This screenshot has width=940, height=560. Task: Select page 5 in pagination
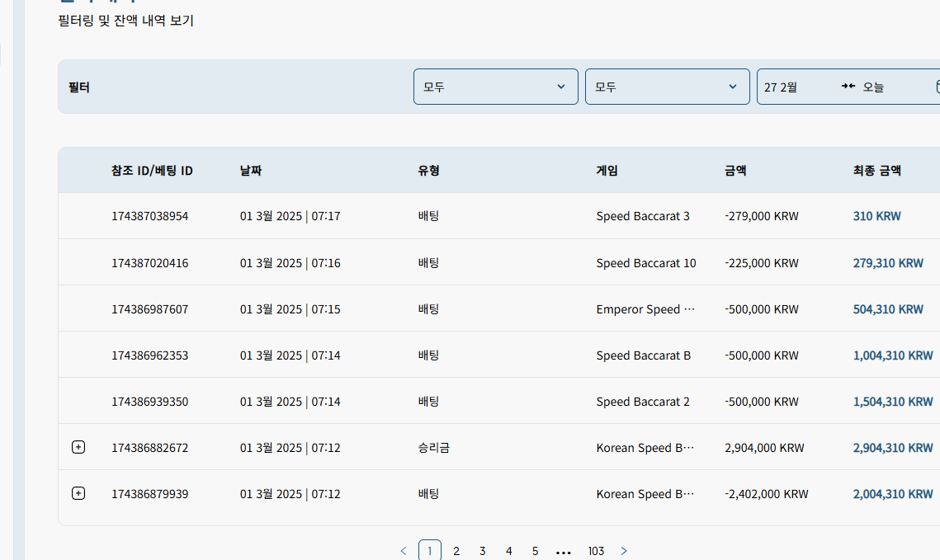pyautogui.click(x=536, y=551)
